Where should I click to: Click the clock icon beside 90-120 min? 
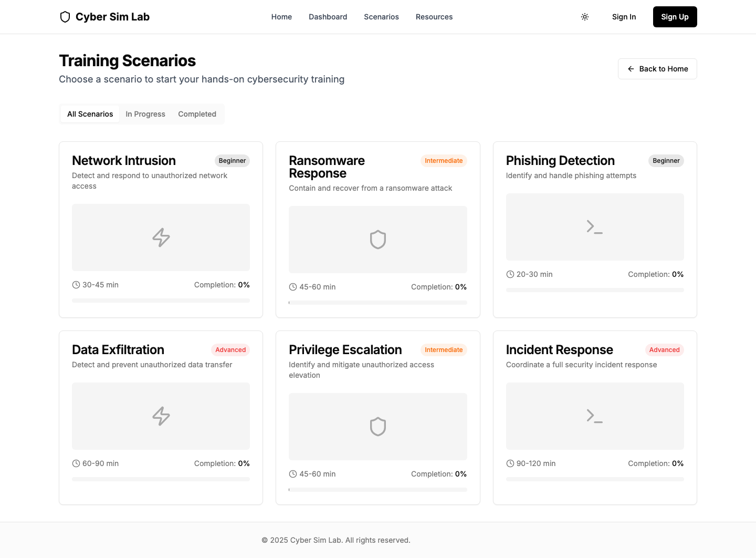[x=510, y=463]
